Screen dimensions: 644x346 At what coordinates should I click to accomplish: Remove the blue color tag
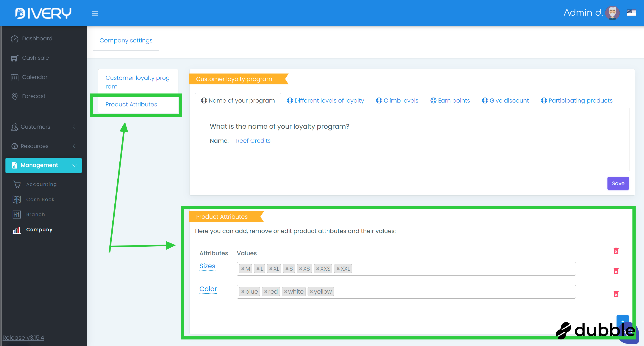point(242,292)
